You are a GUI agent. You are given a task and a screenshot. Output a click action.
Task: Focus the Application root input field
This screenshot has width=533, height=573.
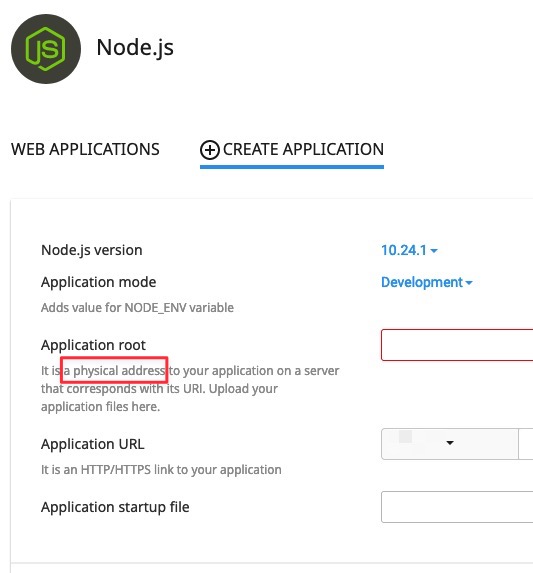pyautogui.click(x=457, y=345)
